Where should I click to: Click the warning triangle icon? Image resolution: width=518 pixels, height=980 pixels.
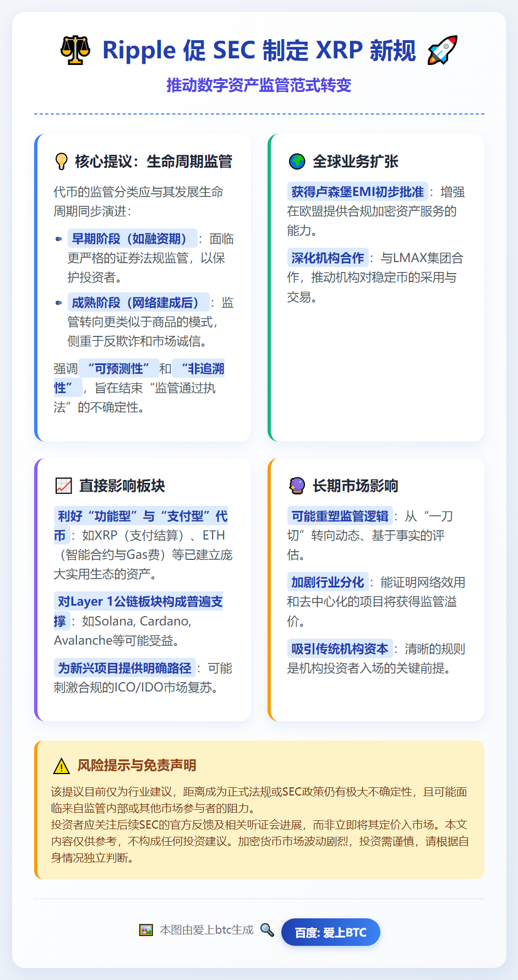pyautogui.click(x=61, y=766)
